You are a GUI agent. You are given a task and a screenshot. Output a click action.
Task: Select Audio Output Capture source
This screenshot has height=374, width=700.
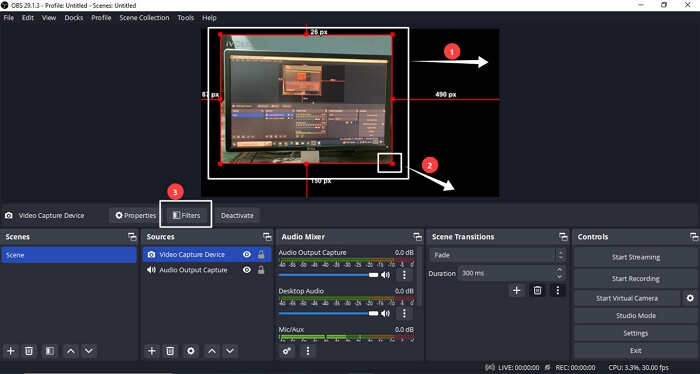pyautogui.click(x=207, y=270)
